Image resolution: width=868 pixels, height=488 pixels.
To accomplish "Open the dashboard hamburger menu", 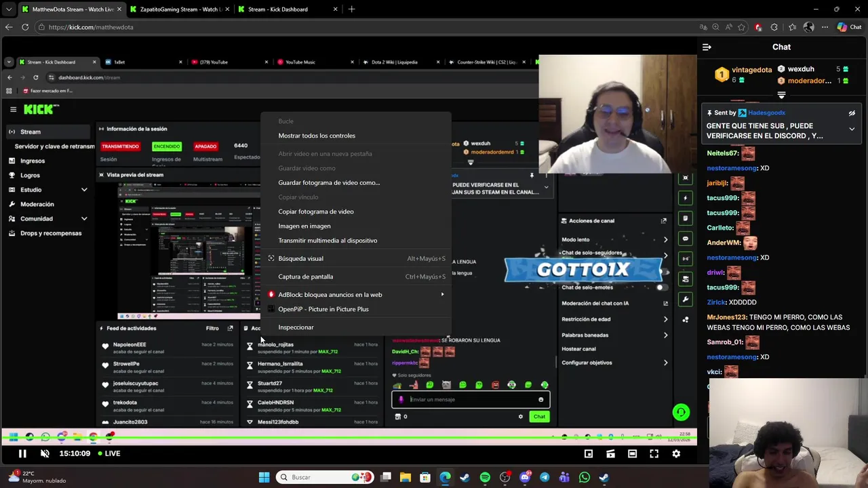I will click(13, 109).
